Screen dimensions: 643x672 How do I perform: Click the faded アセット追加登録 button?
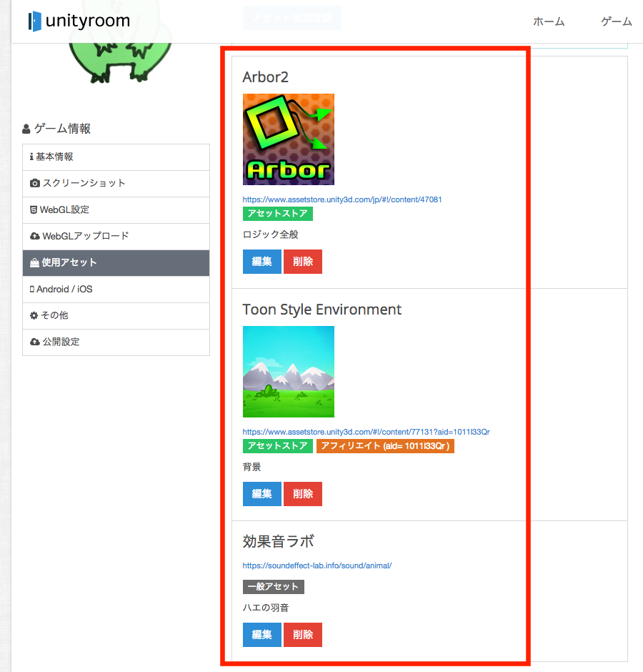pos(291,18)
